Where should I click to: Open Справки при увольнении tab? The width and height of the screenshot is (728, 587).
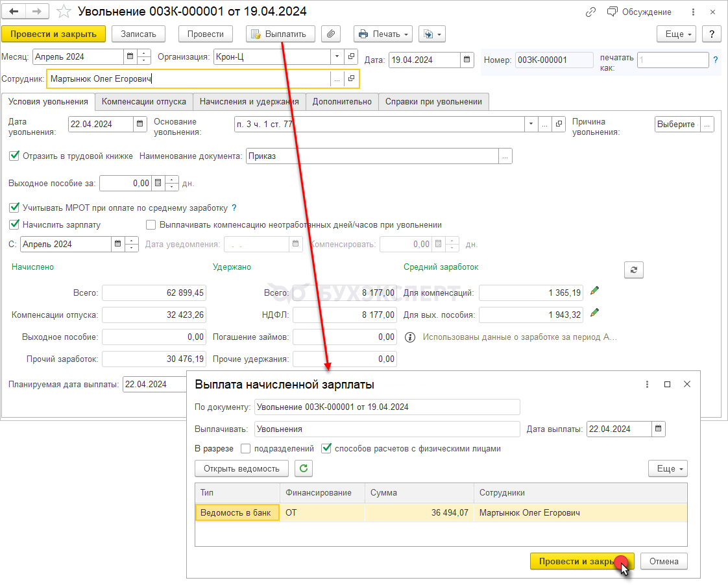coord(433,102)
